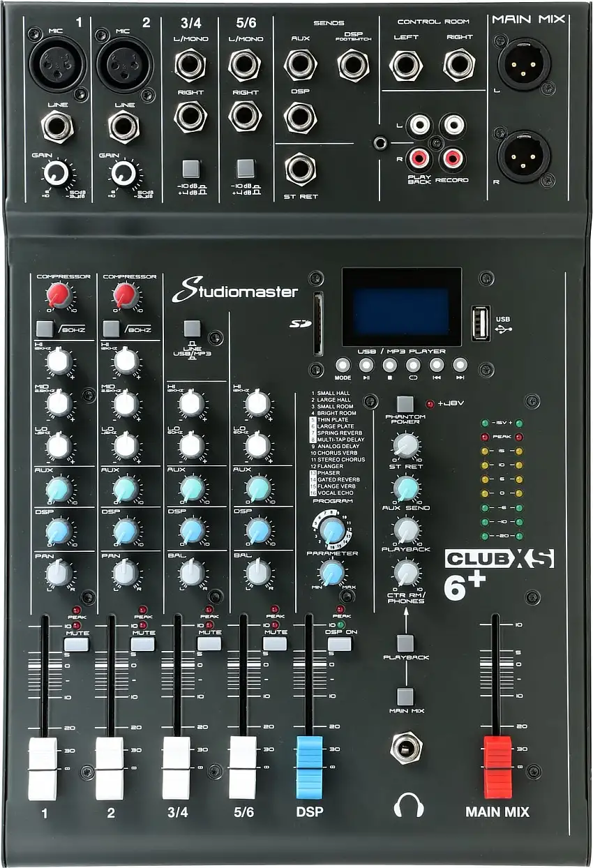
Task: Click the CTR RM / PHONES knob
Action: click(x=405, y=574)
